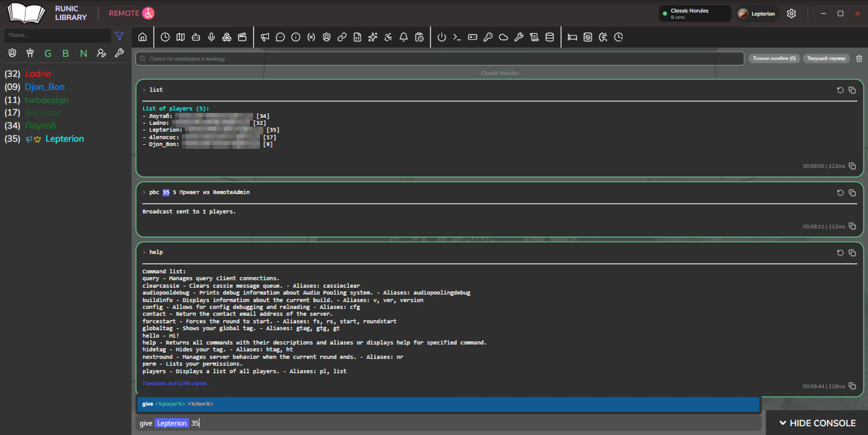Open the chain link icon
Screen dimensions: 868x435
point(342,37)
